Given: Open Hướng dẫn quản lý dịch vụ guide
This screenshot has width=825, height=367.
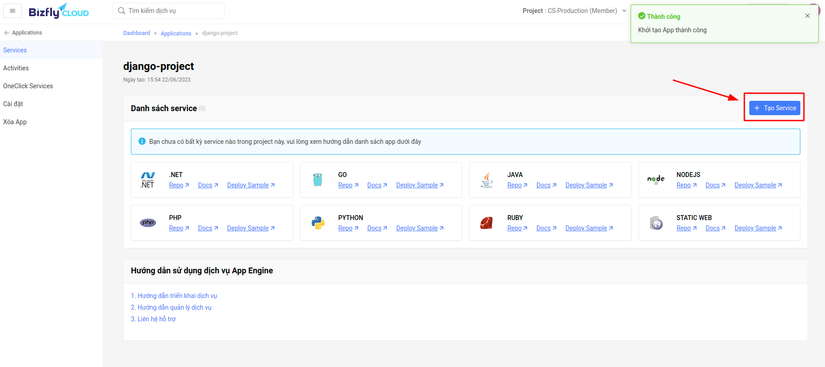Looking at the screenshot, I should (171, 307).
